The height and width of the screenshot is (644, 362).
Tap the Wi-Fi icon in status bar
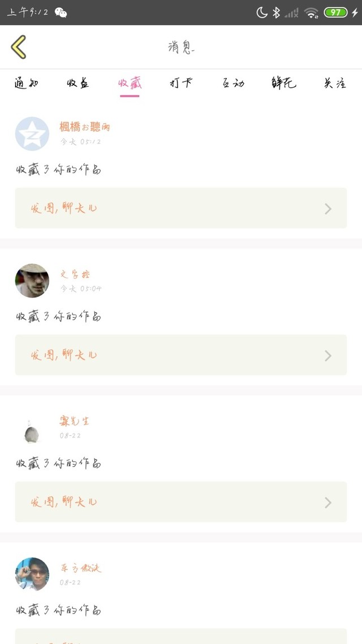point(312,12)
